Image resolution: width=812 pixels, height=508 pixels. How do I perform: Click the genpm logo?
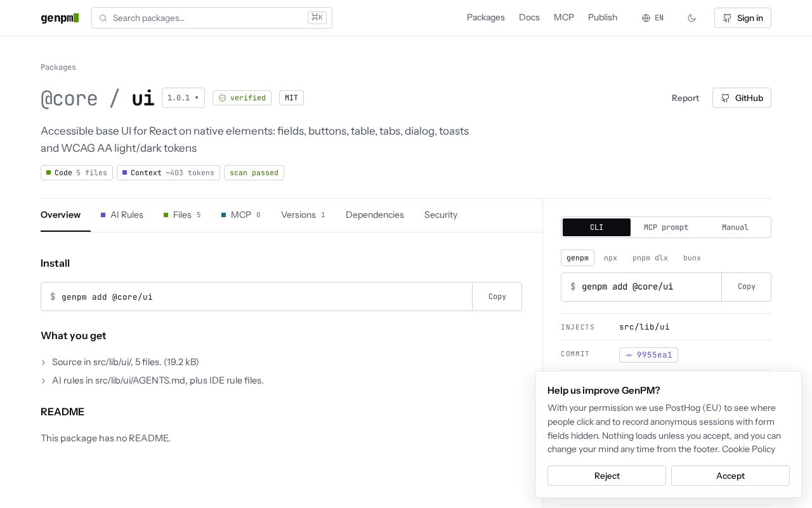pyautogui.click(x=60, y=18)
